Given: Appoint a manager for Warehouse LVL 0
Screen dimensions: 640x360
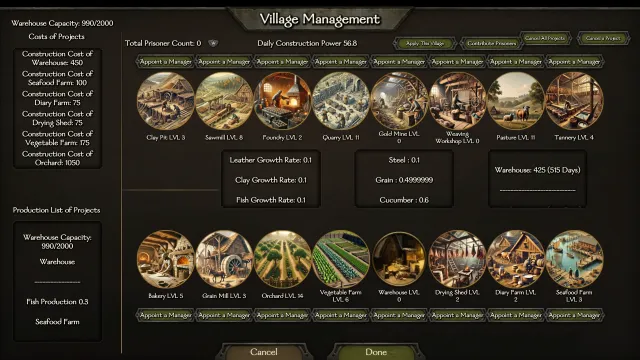Looking at the screenshot, I should click(x=399, y=315).
